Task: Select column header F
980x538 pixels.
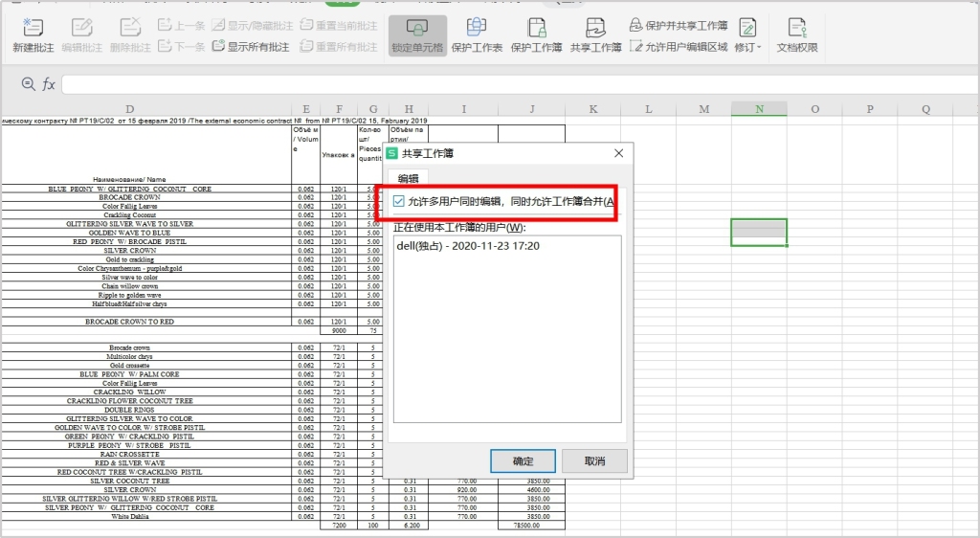Action: [x=339, y=109]
